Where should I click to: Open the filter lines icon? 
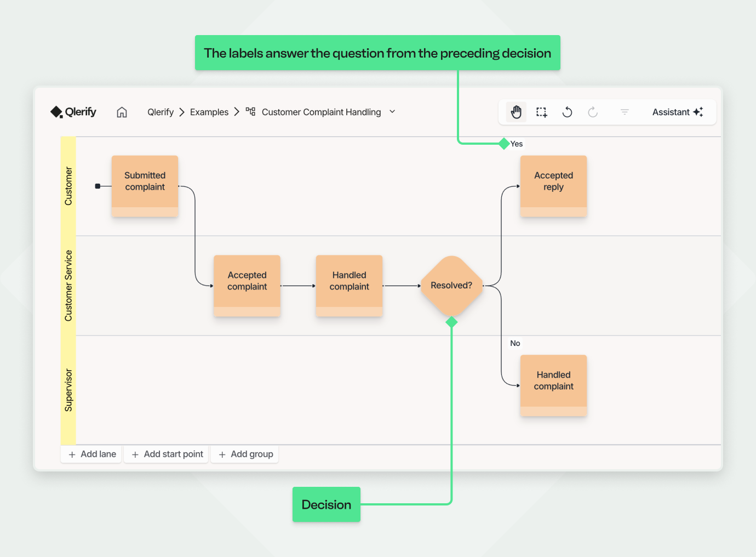(x=625, y=112)
